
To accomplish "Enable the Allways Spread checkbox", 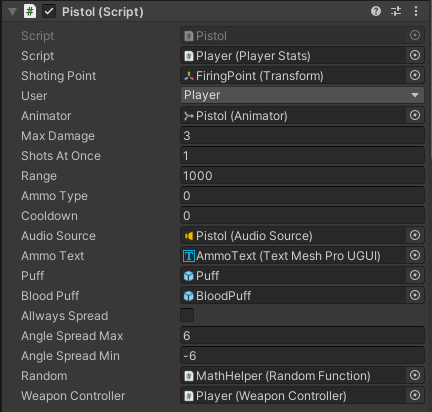I will pos(187,315).
